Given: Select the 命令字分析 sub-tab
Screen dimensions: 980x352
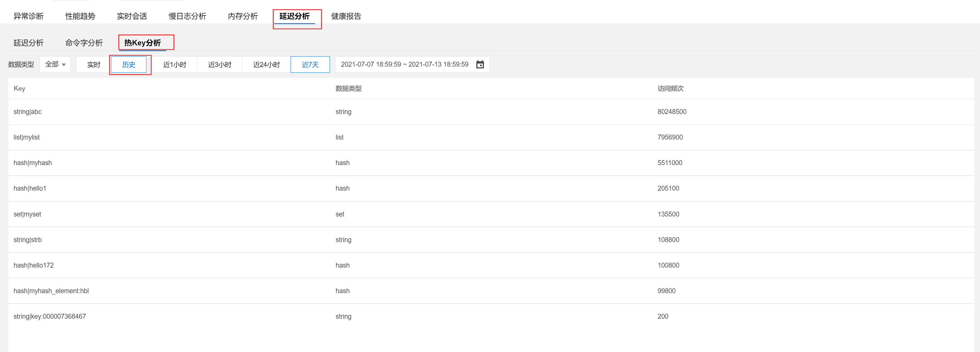Looking at the screenshot, I should 84,42.
